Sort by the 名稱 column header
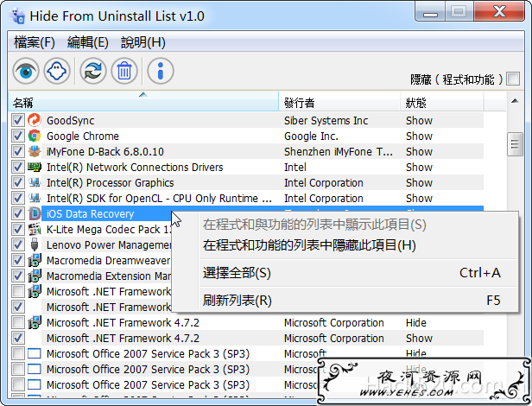This screenshot has width=532, height=406. (x=143, y=102)
